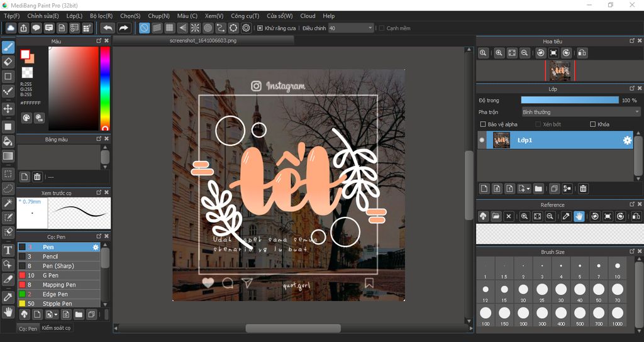Click the Độ trong opacity bar
The image size is (644, 342).
pos(570,100)
